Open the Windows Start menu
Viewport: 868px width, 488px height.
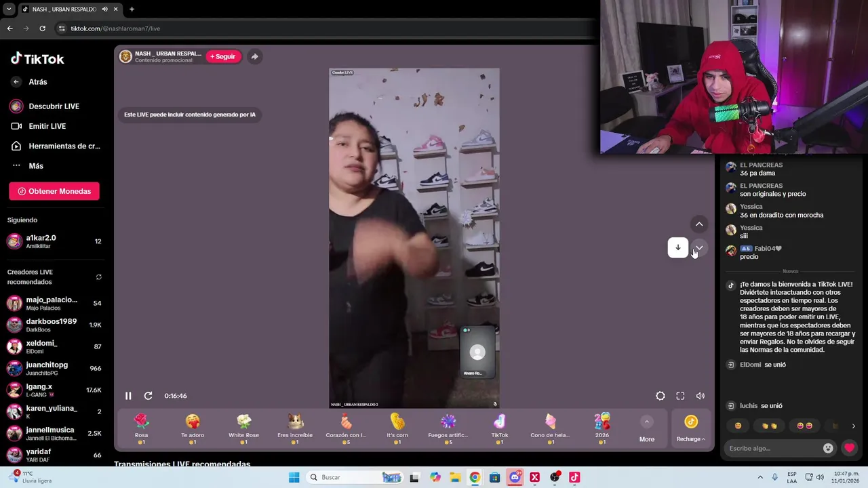tap(294, 477)
